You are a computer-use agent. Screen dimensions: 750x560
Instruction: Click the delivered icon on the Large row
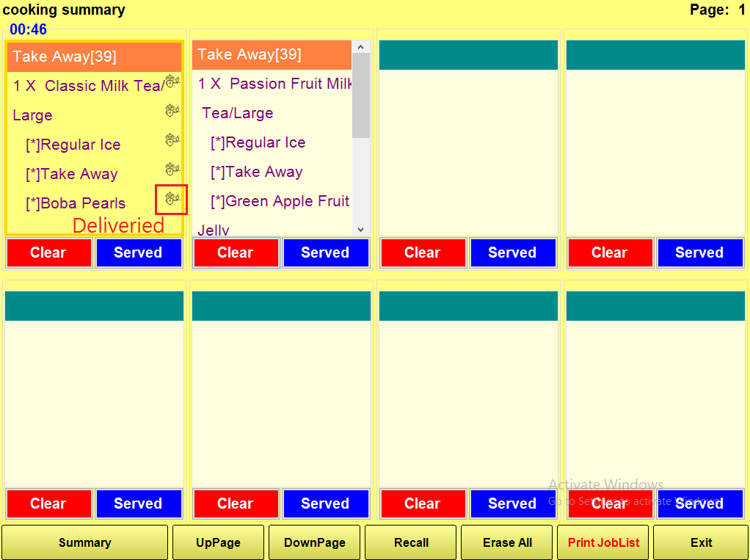172,111
